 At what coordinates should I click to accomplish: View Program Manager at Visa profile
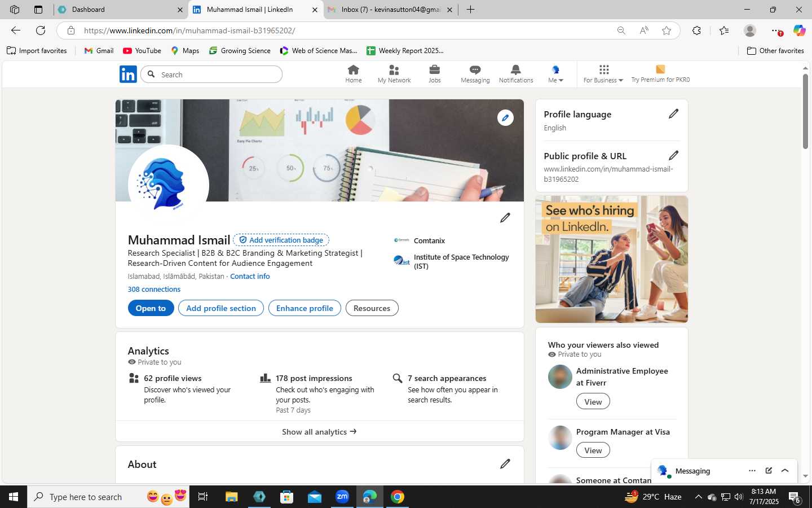pos(593,450)
